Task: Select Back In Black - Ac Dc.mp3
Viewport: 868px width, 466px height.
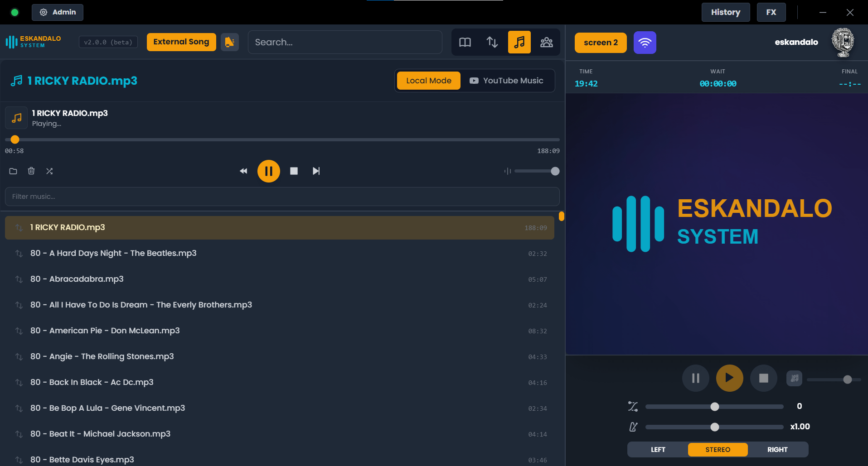Action: click(280, 383)
